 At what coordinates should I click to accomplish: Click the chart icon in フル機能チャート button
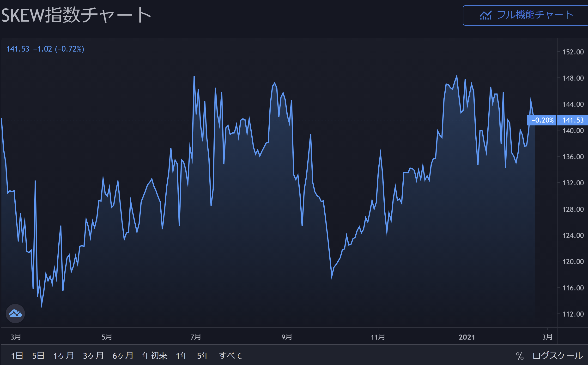485,15
